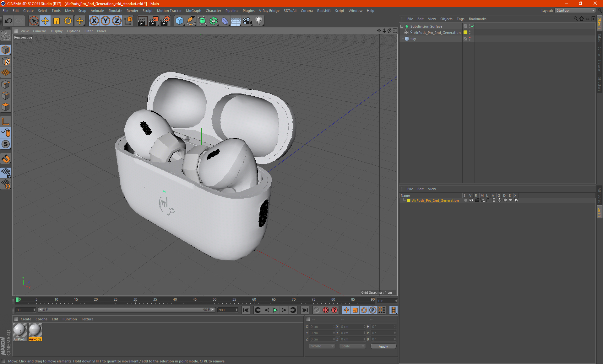Open the spline Pen tool

coord(191,21)
